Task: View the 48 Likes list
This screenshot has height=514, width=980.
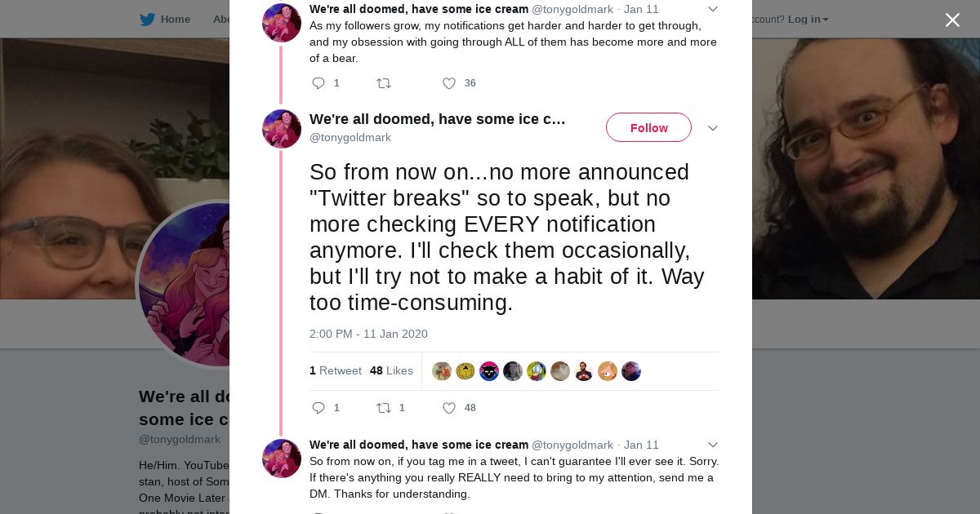Action: click(x=391, y=370)
